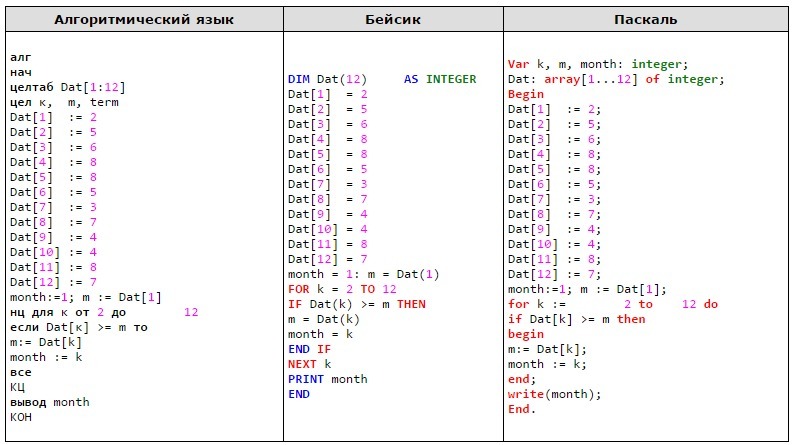Select the 'КЦ' loop-end line
792x445 pixels.
(x=17, y=387)
